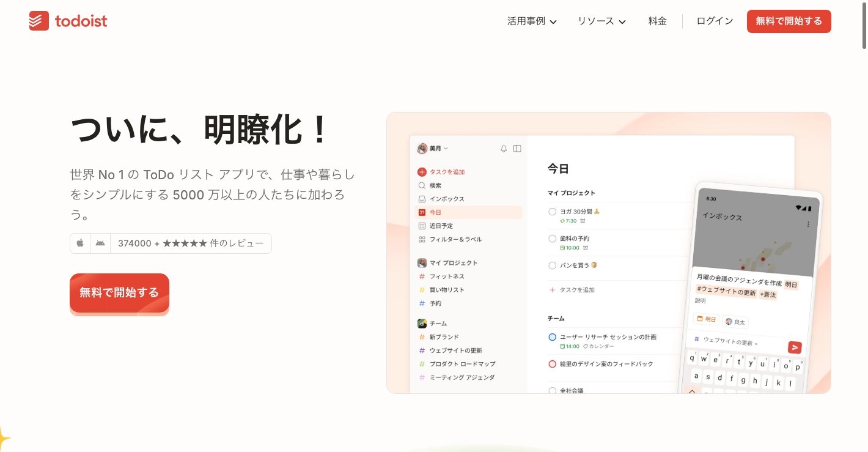Open the リソース dropdown menu
This screenshot has height=452, width=868.
point(601,21)
